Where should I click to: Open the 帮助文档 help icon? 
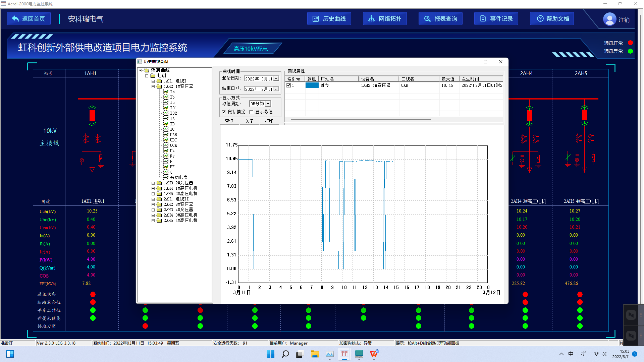(540, 19)
